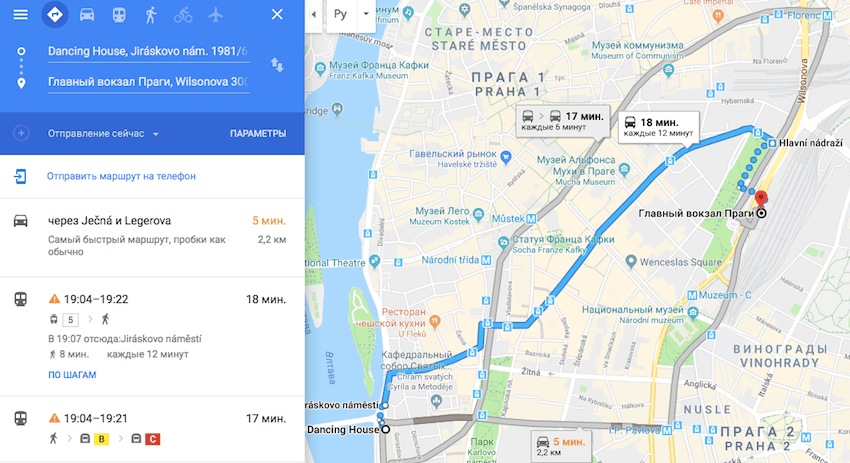Open ПО ШАГАМ step-by-step details
This screenshot has width=850, height=463.
(x=72, y=375)
